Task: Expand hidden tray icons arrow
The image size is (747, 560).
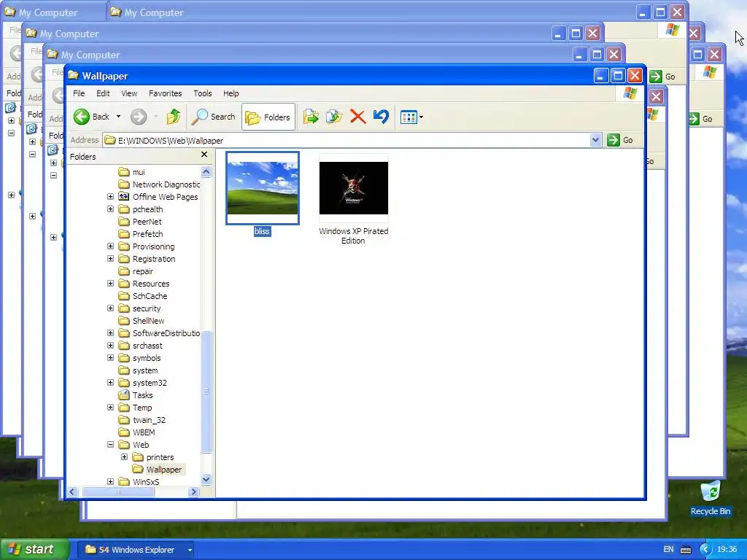Action: tap(705, 550)
